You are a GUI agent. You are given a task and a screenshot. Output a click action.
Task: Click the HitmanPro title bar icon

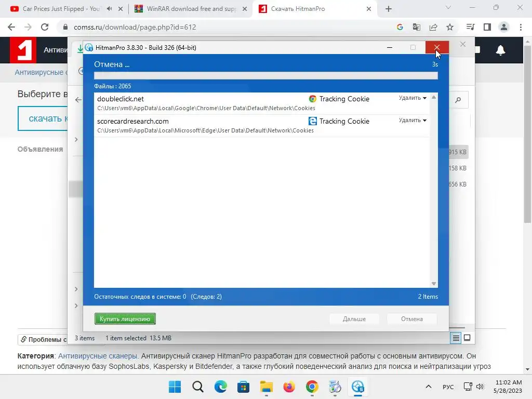[x=89, y=47]
